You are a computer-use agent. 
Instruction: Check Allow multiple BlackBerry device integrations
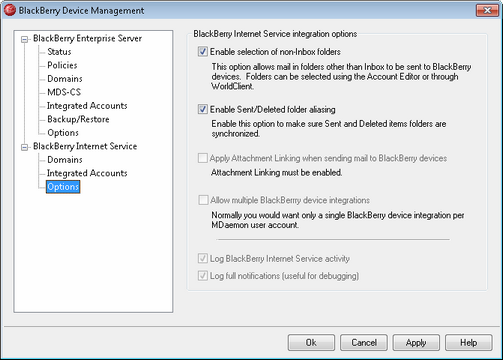[x=203, y=200]
